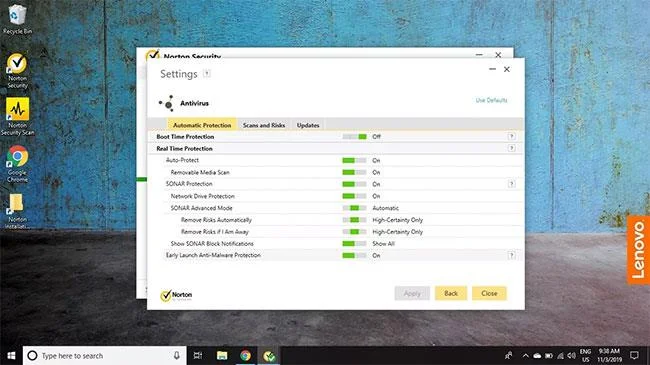
Task: Click the OneDrive cloud tray icon
Action: click(537, 355)
